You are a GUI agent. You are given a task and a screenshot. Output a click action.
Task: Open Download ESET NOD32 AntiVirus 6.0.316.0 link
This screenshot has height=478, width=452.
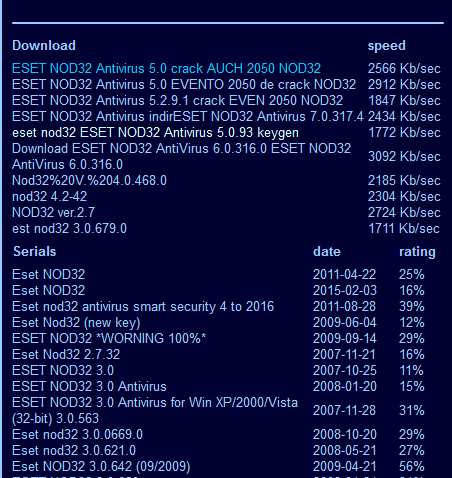[x=181, y=156]
